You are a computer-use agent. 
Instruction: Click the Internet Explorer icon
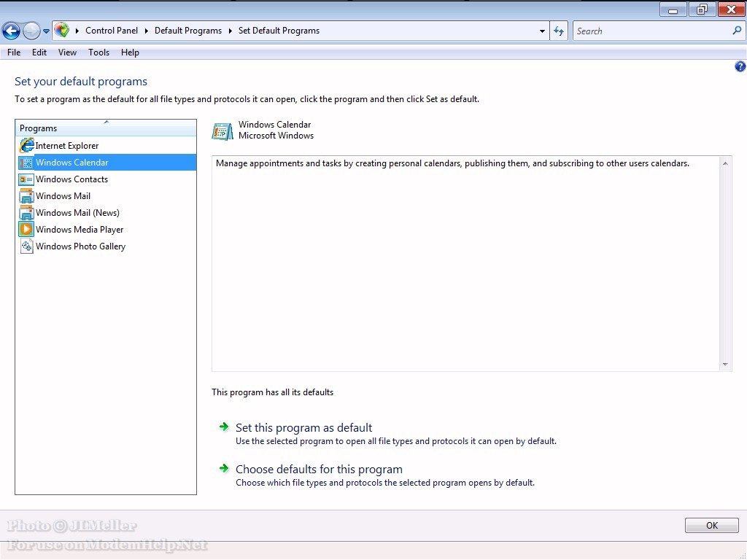click(x=27, y=145)
